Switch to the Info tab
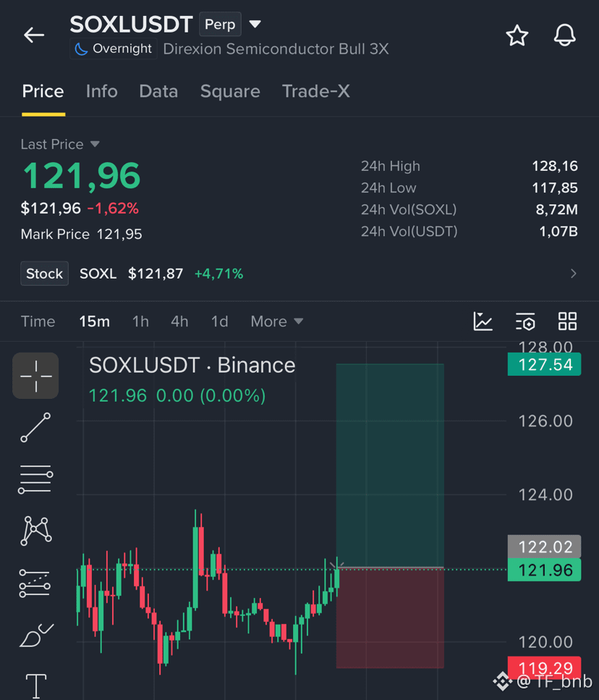The height and width of the screenshot is (700, 599). pos(102,91)
